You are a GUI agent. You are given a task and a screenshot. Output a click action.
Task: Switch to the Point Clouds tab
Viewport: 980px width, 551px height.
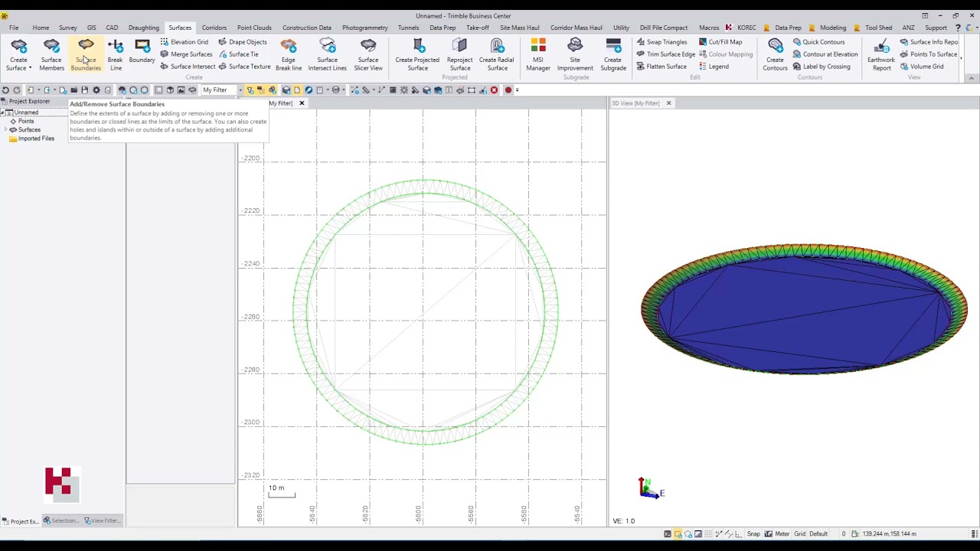click(254, 28)
